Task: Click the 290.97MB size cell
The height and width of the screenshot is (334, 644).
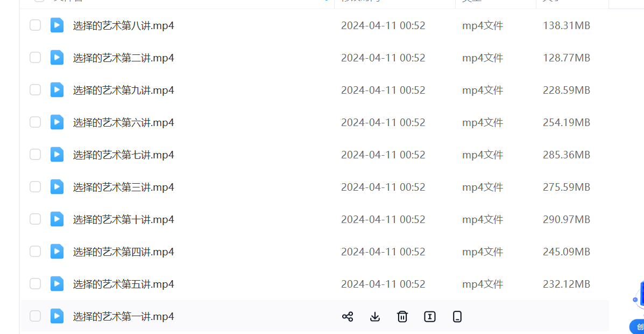Action: point(566,219)
